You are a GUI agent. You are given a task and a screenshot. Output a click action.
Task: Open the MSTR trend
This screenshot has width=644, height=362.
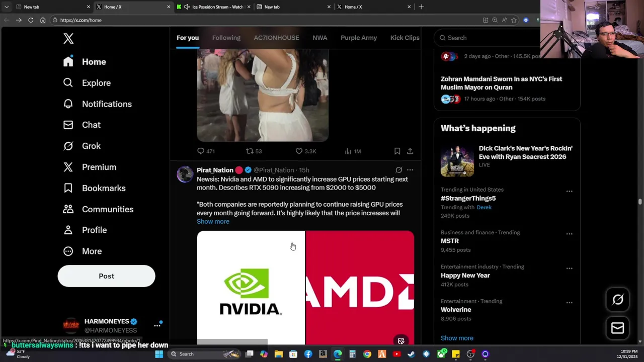click(450, 241)
